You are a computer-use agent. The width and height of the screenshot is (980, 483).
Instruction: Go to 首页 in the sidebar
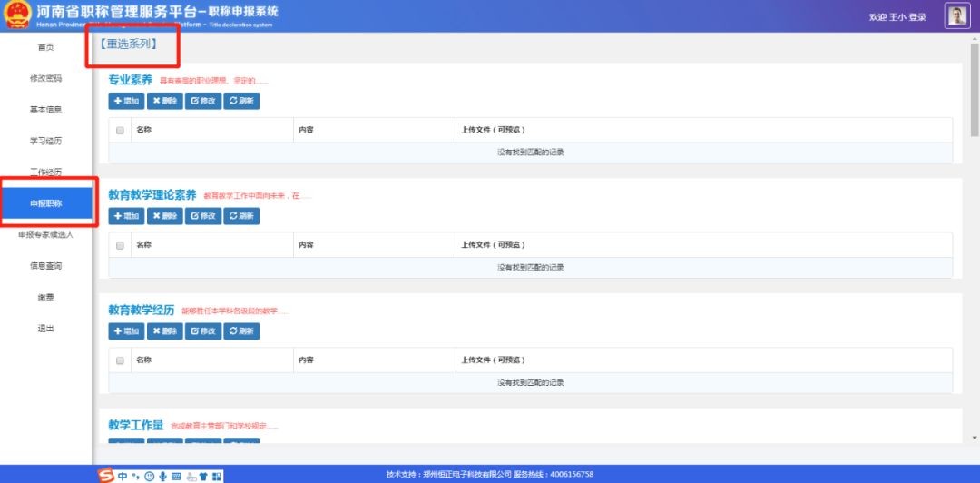click(x=45, y=47)
